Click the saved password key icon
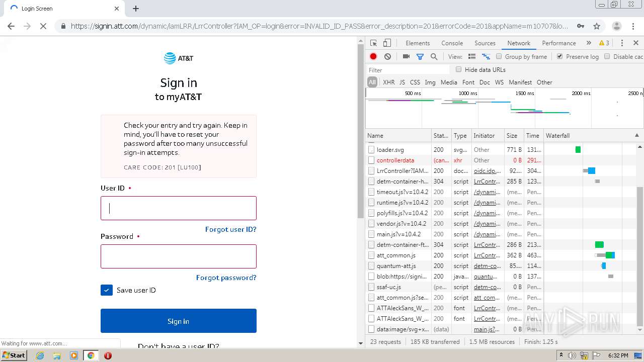 pyautogui.click(x=581, y=26)
